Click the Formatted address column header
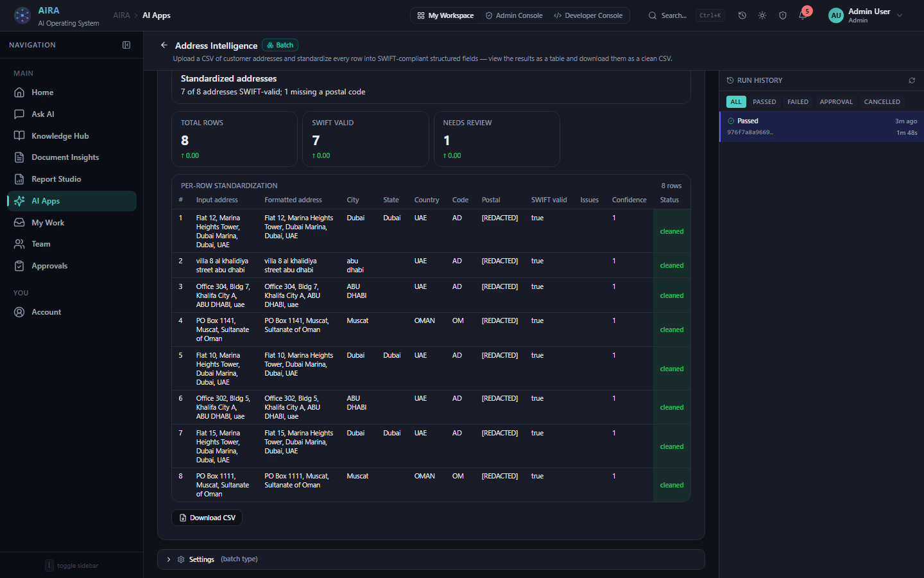This screenshot has width=924, height=578. tap(293, 200)
